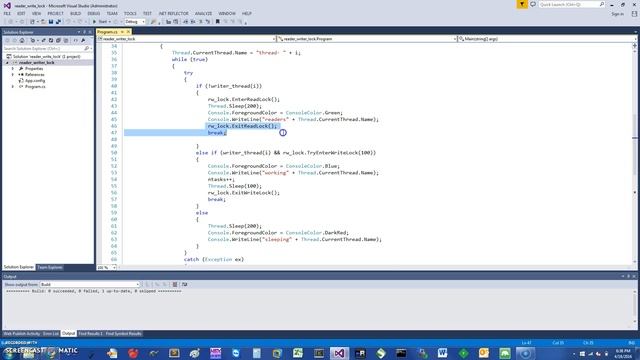Screen dimensions: 640x360
Task: Click the Save All icon in the toolbar
Action: [58, 22]
